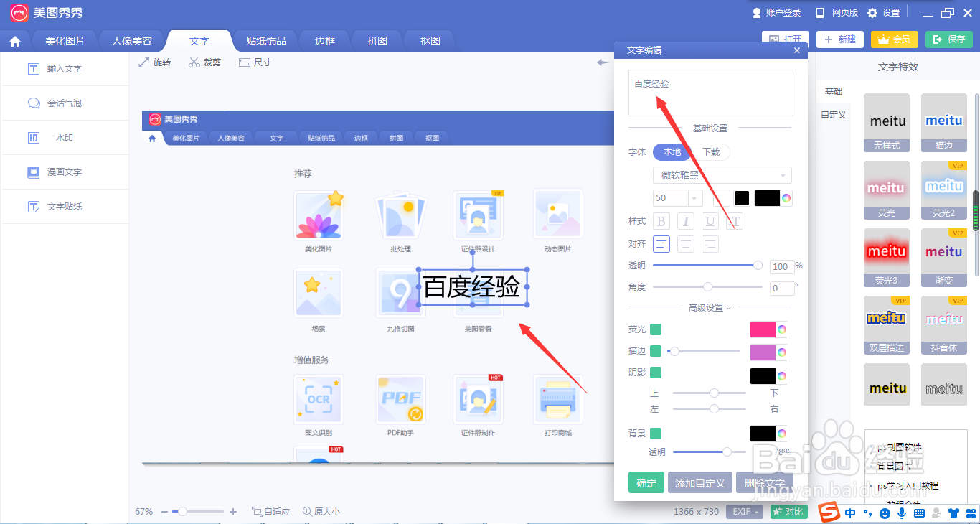Close the 文字编辑 dialog

click(x=797, y=50)
